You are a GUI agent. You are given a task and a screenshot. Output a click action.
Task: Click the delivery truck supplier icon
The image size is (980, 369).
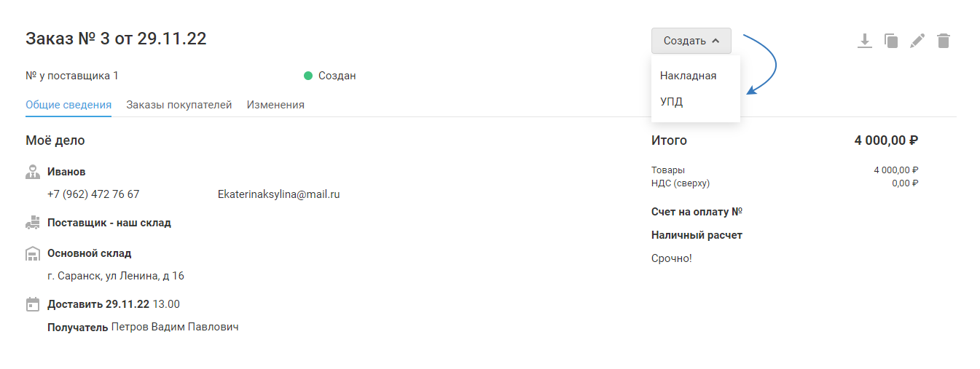pyautogui.click(x=32, y=223)
